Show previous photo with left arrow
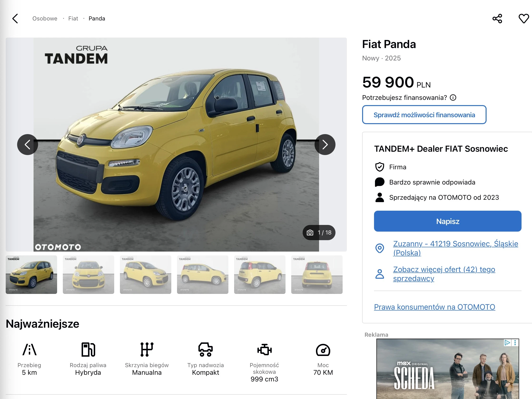Viewport: 532px width, 399px height. tap(28, 145)
